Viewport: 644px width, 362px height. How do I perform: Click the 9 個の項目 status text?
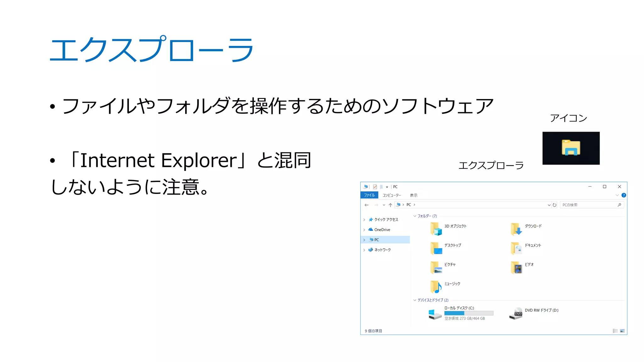(373, 331)
